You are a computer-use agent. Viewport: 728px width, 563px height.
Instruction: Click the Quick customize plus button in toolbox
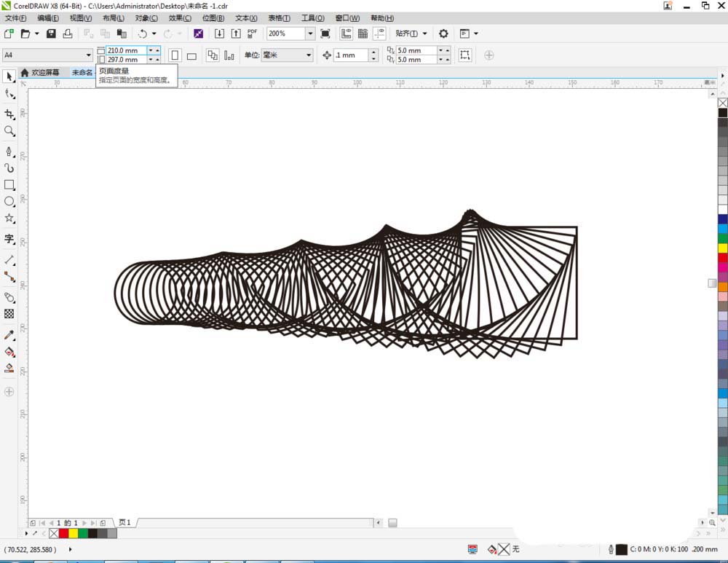coord(9,392)
